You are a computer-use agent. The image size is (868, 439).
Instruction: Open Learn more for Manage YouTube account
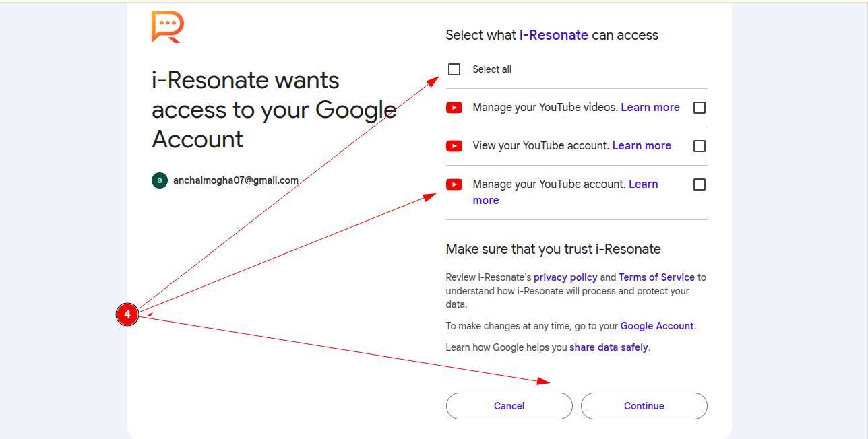(x=643, y=184)
